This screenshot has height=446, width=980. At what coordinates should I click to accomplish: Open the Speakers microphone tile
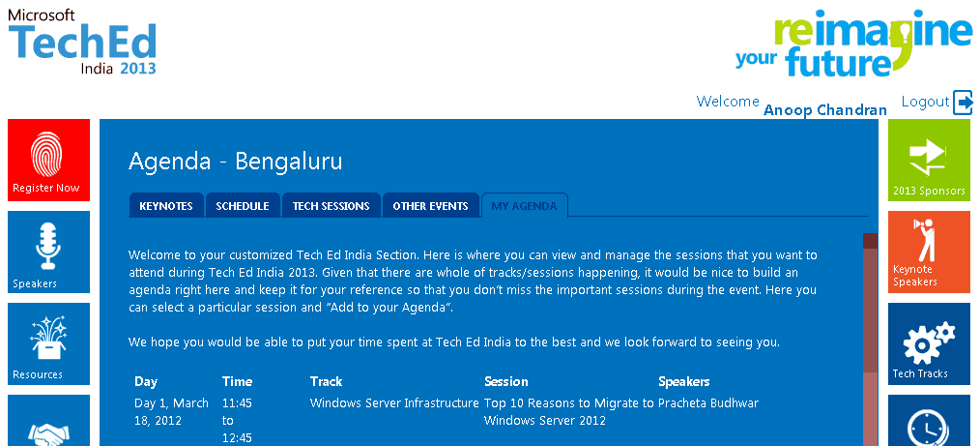pyautogui.click(x=48, y=253)
